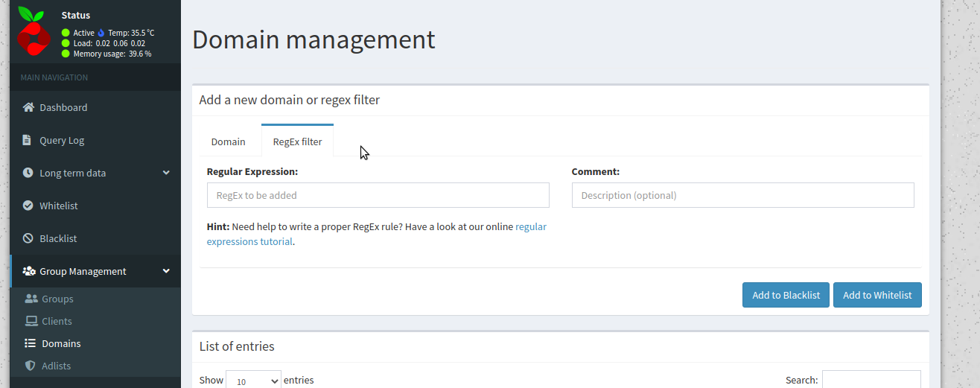This screenshot has width=980, height=388.
Task: Click the Whitelist check-circle icon
Action: 28,206
